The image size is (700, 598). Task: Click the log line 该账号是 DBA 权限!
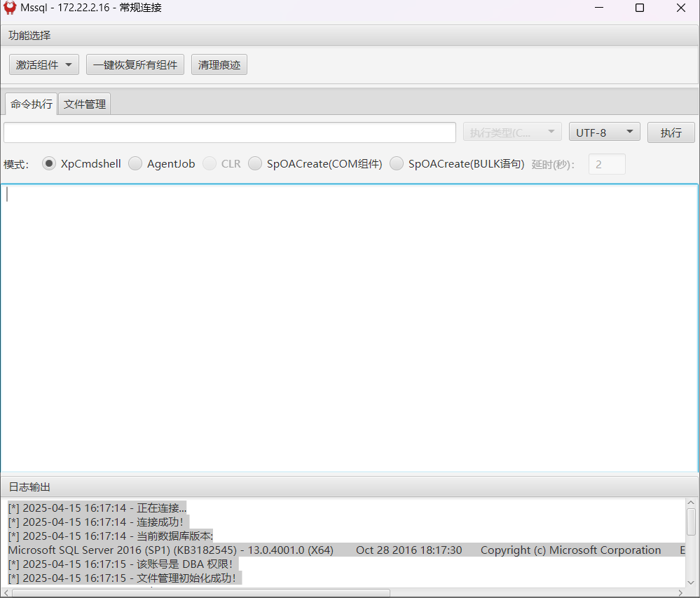click(x=123, y=564)
